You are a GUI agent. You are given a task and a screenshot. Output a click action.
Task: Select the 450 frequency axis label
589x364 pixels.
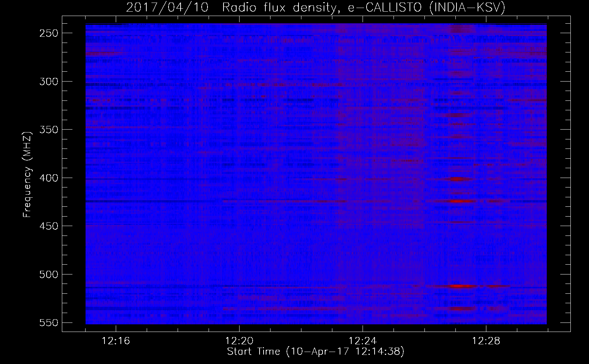(48, 226)
